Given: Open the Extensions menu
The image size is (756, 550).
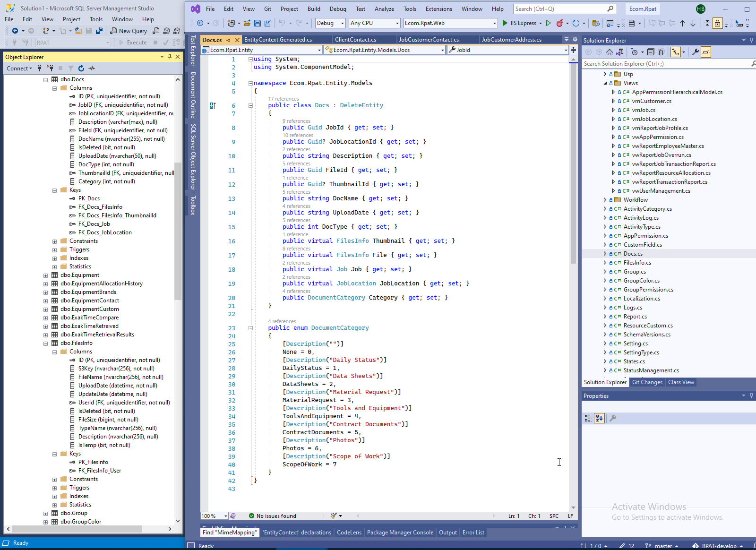Looking at the screenshot, I should coord(438,9).
